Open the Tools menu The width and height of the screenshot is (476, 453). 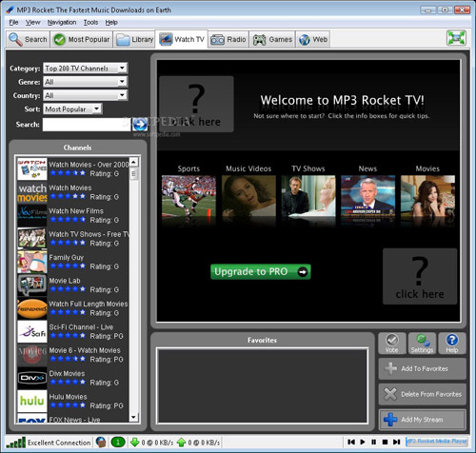(x=90, y=22)
